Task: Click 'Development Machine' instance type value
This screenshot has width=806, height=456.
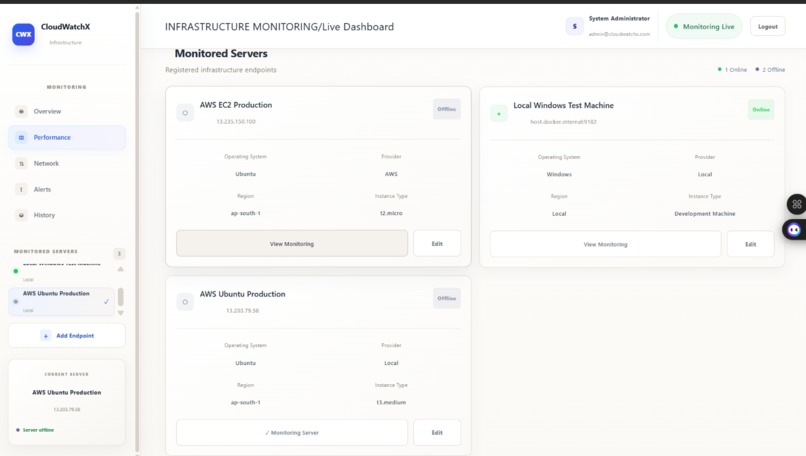Action: coord(705,213)
